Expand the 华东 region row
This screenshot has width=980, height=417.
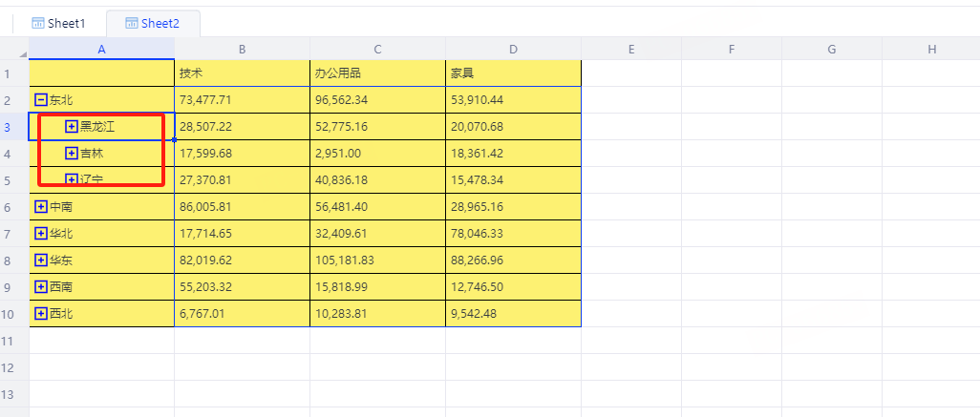coord(40,260)
